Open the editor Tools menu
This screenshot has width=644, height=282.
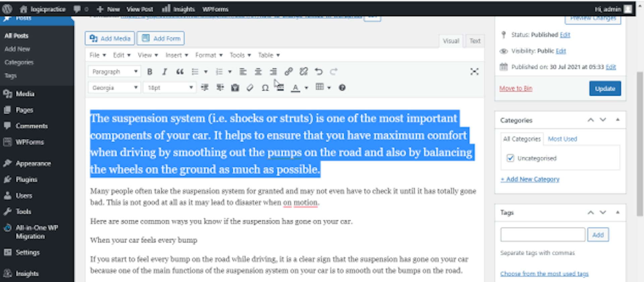coord(240,55)
